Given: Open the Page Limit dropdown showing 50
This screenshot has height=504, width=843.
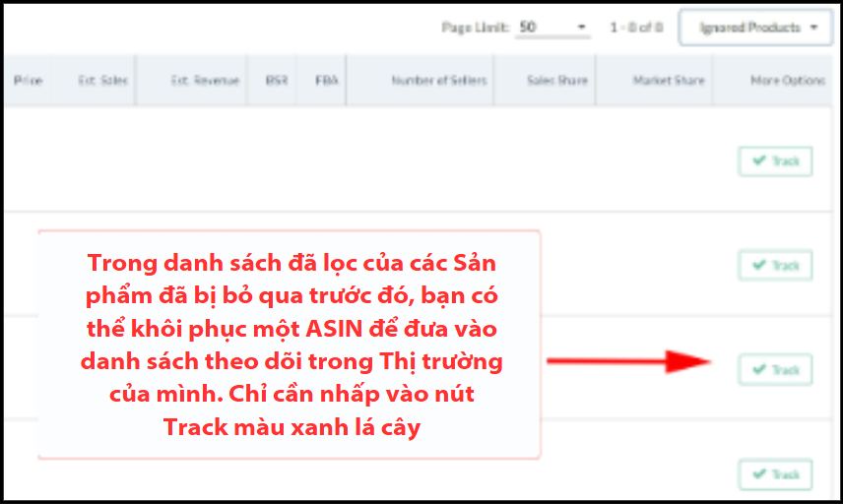Looking at the screenshot, I should click(x=551, y=28).
